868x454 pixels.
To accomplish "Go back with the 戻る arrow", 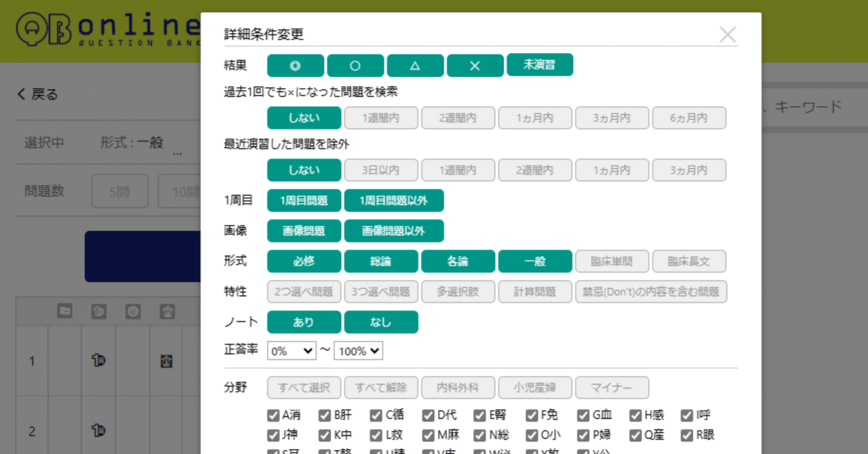I will (38, 94).
